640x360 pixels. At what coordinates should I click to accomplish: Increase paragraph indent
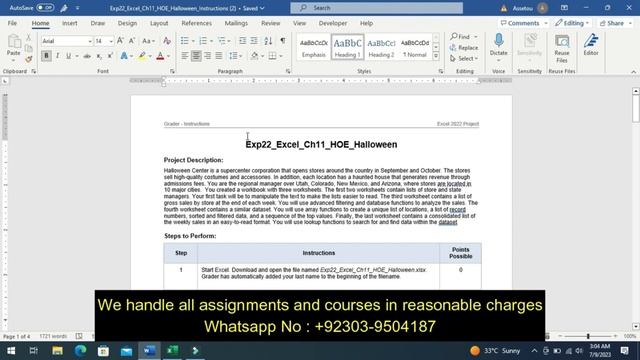coord(254,41)
